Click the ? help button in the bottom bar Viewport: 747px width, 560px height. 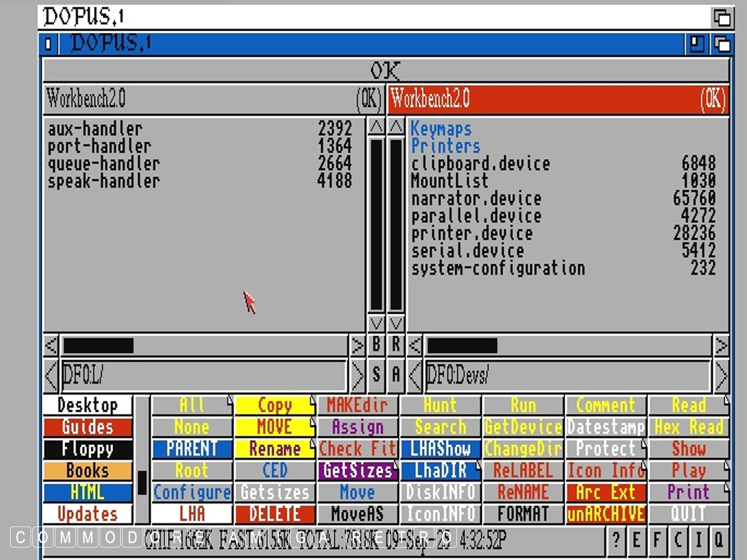click(x=616, y=539)
